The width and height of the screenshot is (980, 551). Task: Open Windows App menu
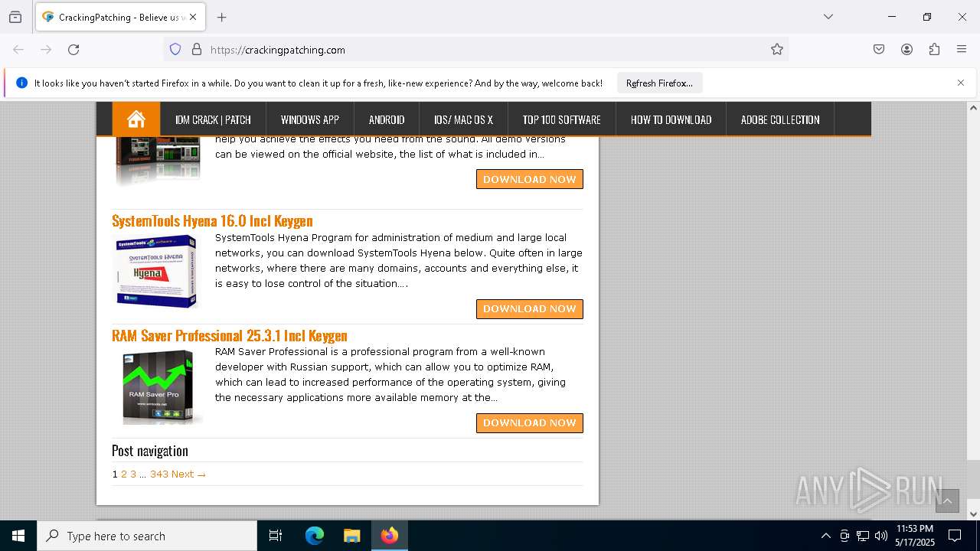pos(310,120)
